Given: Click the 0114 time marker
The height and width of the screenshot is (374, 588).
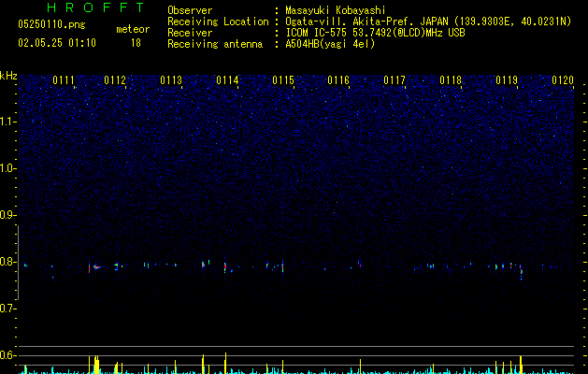Looking at the screenshot, I should pyautogui.click(x=227, y=80).
